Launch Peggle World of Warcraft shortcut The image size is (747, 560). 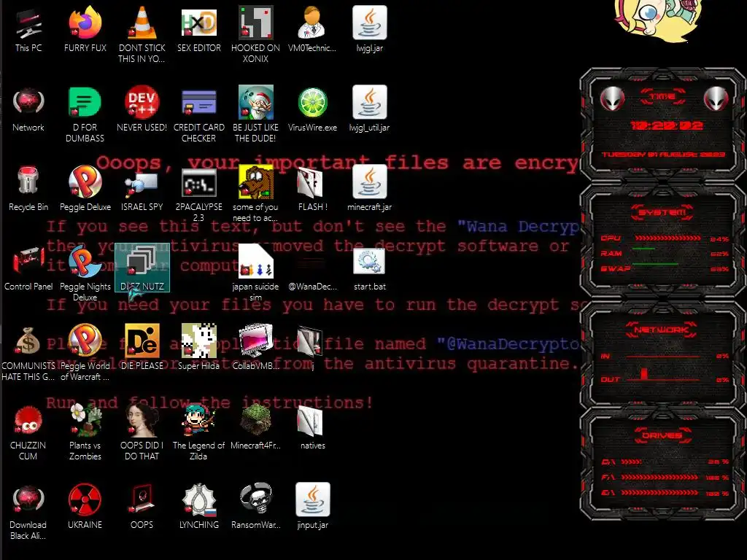click(x=85, y=352)
